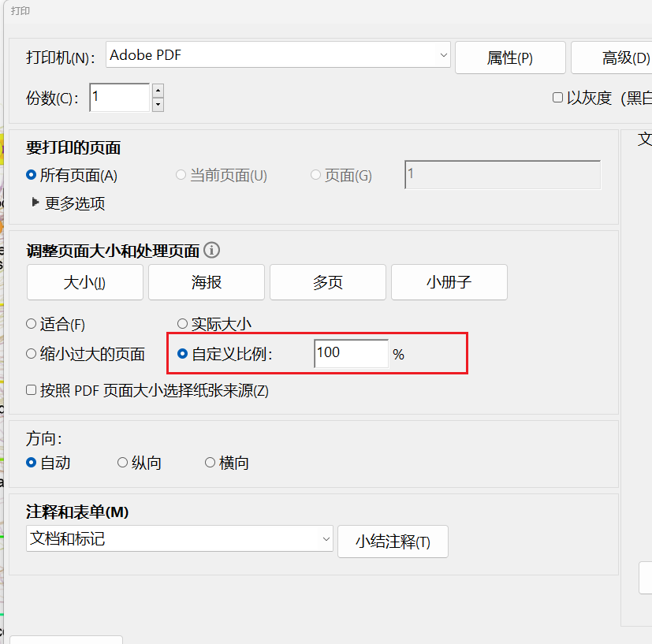Switch to the 海报 poster mode
Image resolution: width=652 pixels, height=644 pixels.
[207, 282]
